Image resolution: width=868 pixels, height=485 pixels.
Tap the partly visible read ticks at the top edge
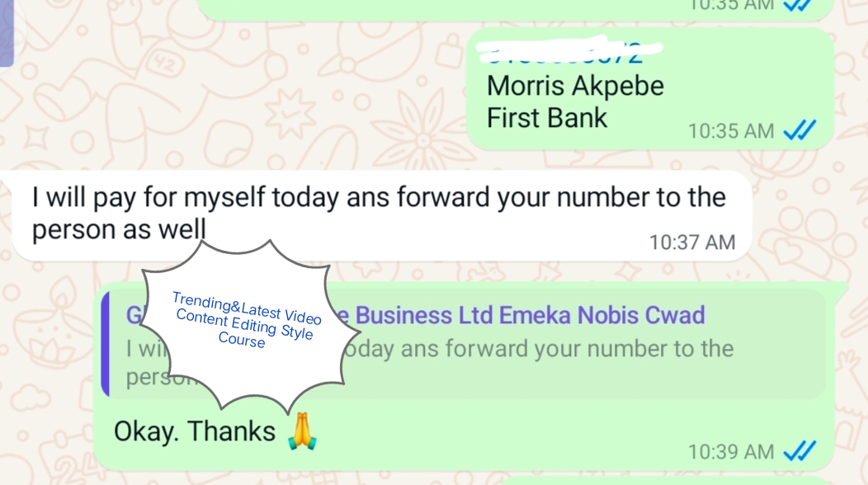(798, 5)
